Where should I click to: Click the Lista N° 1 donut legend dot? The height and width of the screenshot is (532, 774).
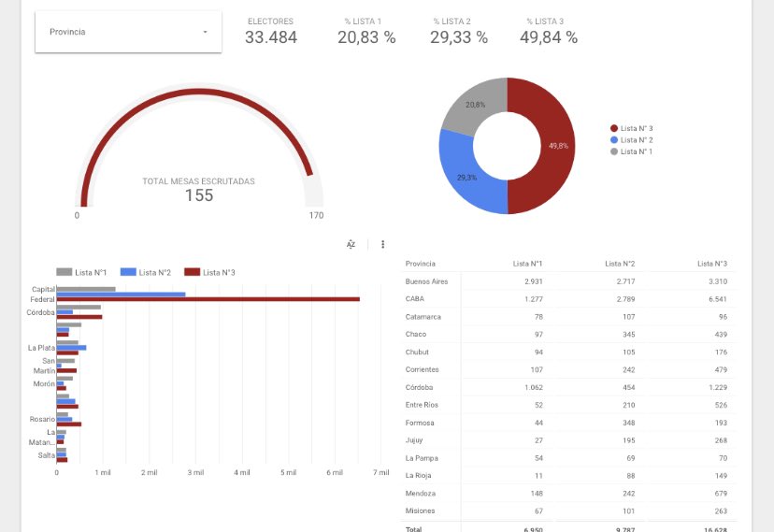pyautogui.click(x=614, y=151)
